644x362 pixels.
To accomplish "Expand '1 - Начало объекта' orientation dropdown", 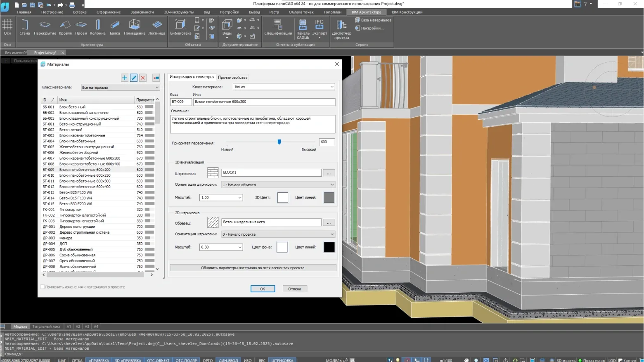I will click(x=278, y=185).
